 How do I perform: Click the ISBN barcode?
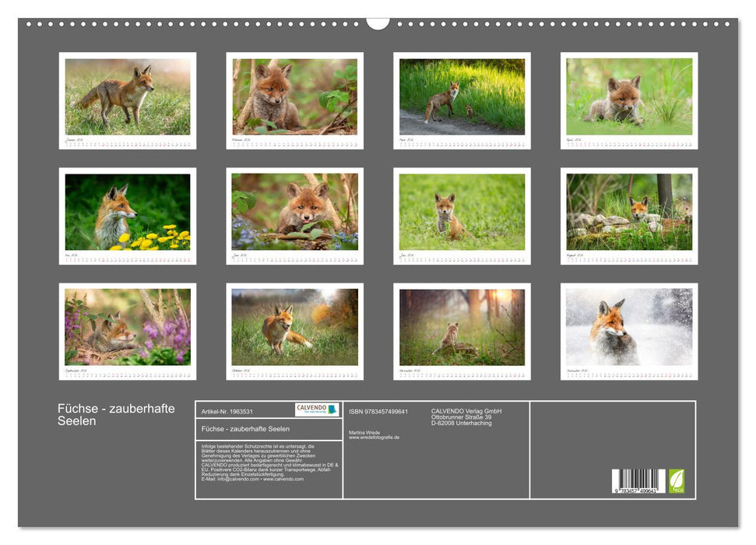click(x=638, y=482)
